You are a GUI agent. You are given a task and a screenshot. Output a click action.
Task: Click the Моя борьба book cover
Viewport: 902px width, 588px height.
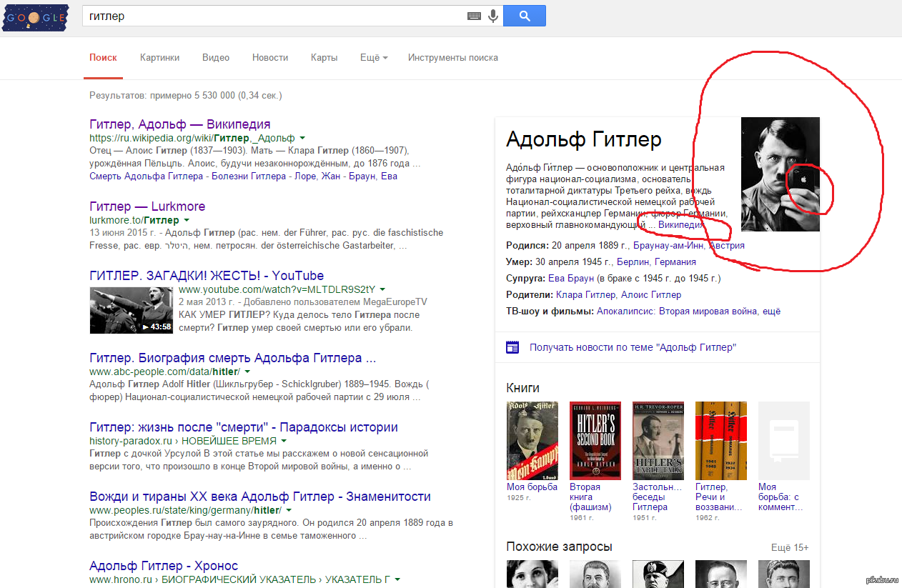tap(532, 440)
